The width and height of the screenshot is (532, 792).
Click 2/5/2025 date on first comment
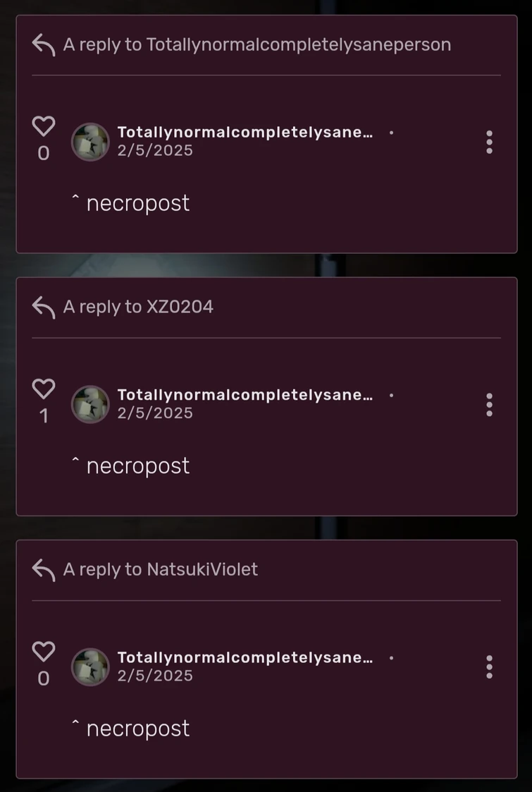[155, 150]
